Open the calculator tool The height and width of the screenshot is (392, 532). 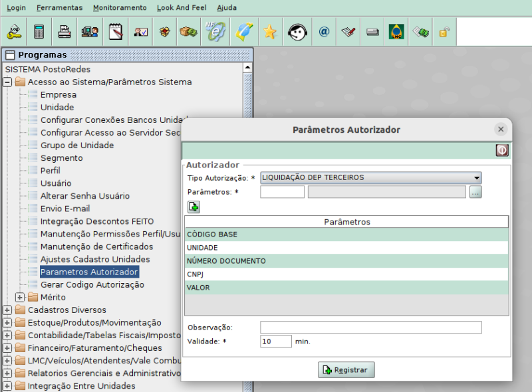38,31
